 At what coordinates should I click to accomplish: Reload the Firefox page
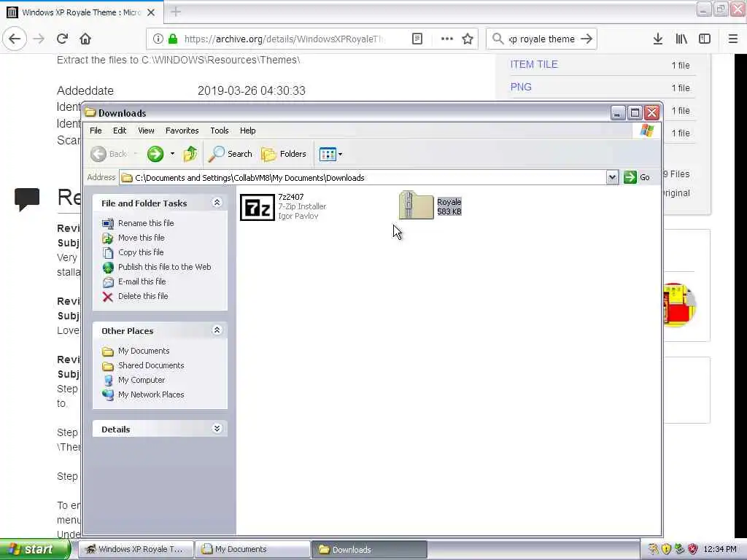(62, 39)
